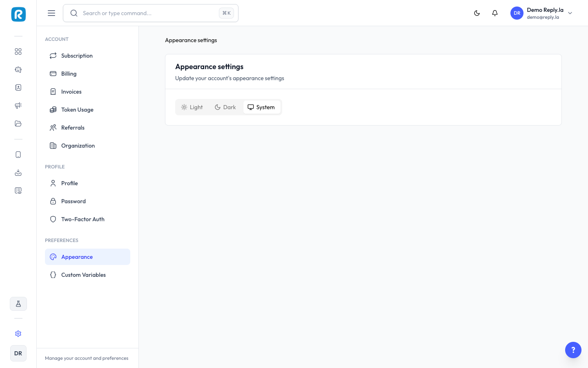Open the Token Usage menu item
This screenshot has width=588, height=368.
point(87,110)
